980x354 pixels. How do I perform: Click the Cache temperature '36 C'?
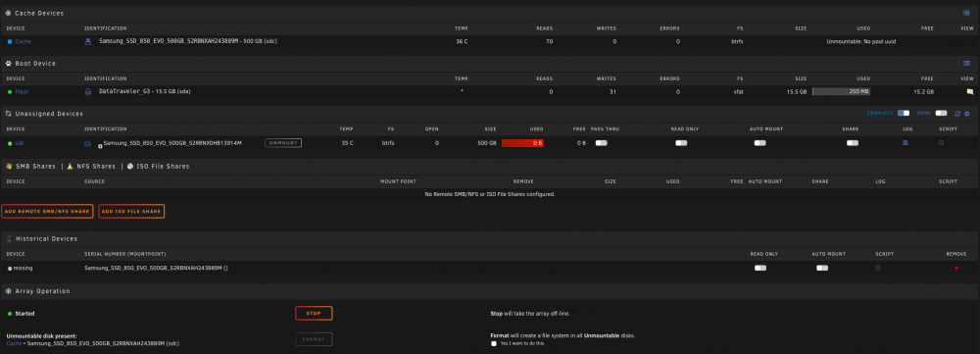(x=463, y=41)
